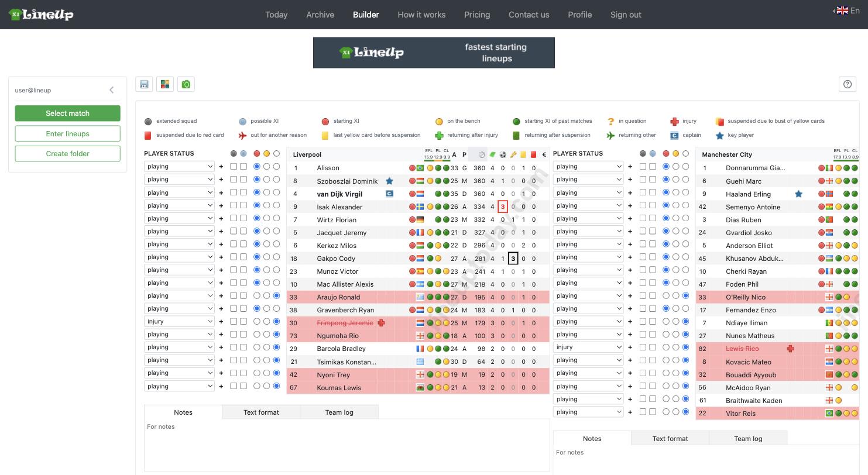Click the Sign out link
Screen dimensions: 868x475
(626, 15)
